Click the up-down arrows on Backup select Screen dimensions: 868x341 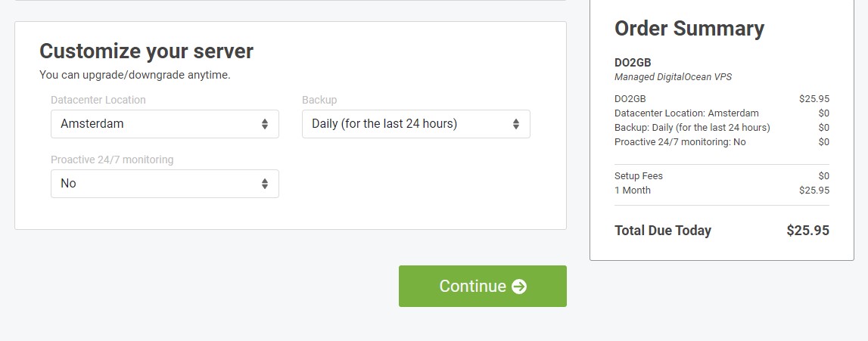516,124
